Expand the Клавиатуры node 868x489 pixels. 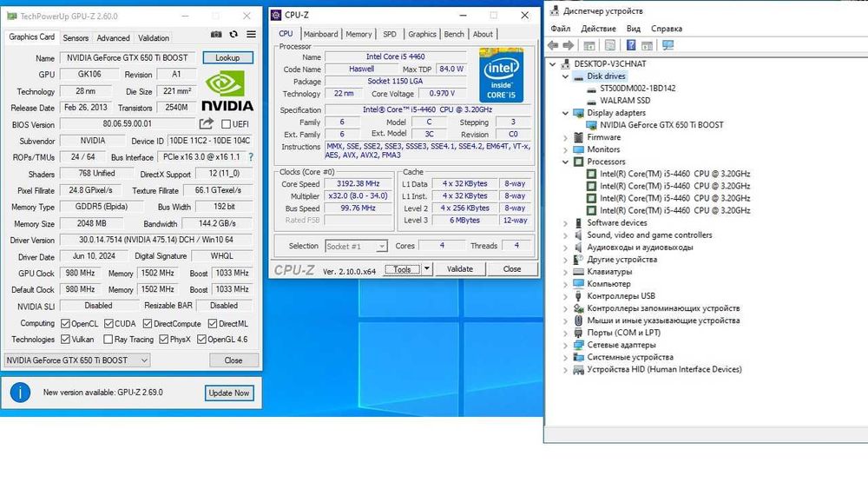pos(565,272)
